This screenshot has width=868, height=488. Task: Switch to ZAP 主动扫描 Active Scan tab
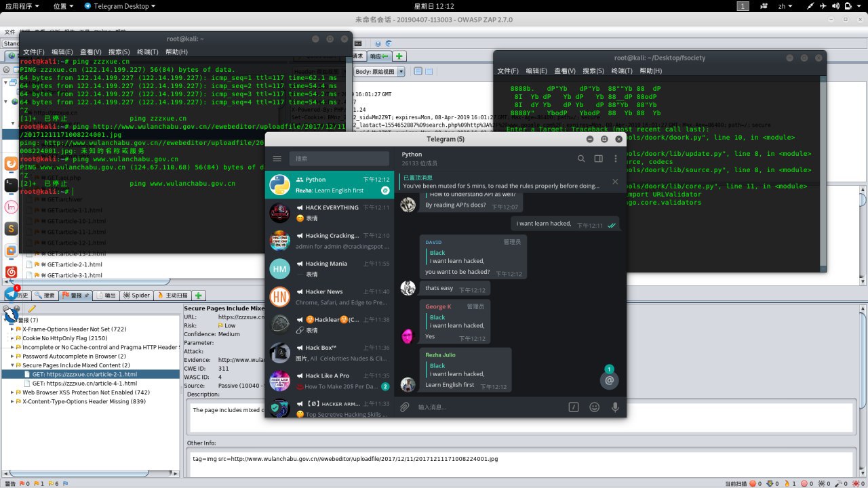172,296
